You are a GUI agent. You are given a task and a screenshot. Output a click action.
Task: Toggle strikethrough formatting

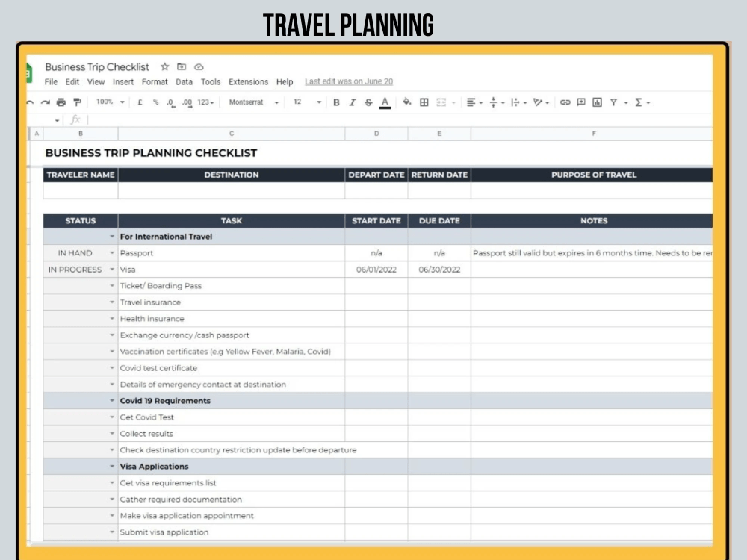click(368, 102)
